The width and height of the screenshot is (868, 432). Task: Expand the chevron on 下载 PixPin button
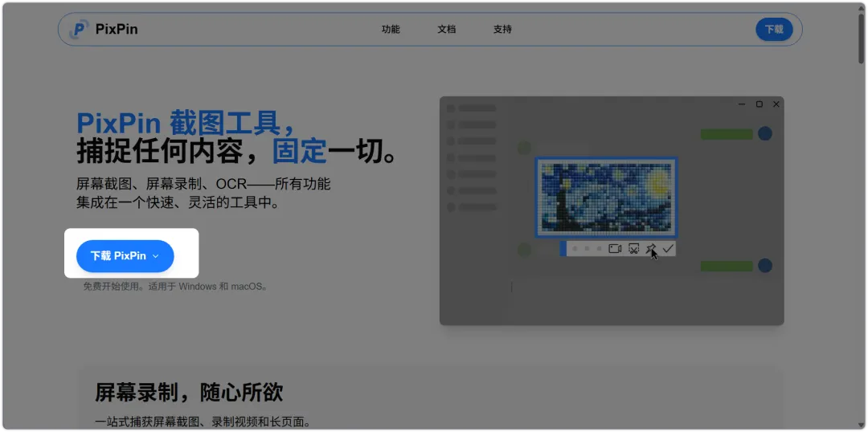pyautogui.click(x=156, y=256)
